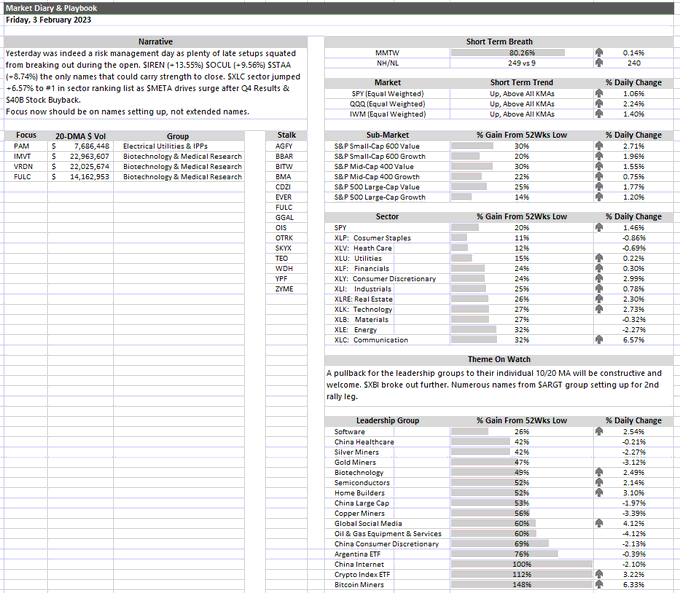Click the up arrow in the Home Builders row
The width and height of the screenshot is (680, 593).
tap(599, 492)
